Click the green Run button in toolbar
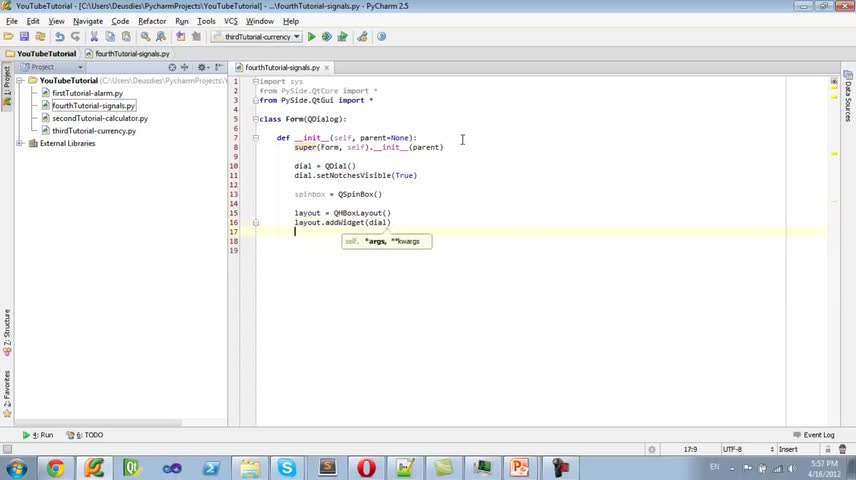 point(311,37)
